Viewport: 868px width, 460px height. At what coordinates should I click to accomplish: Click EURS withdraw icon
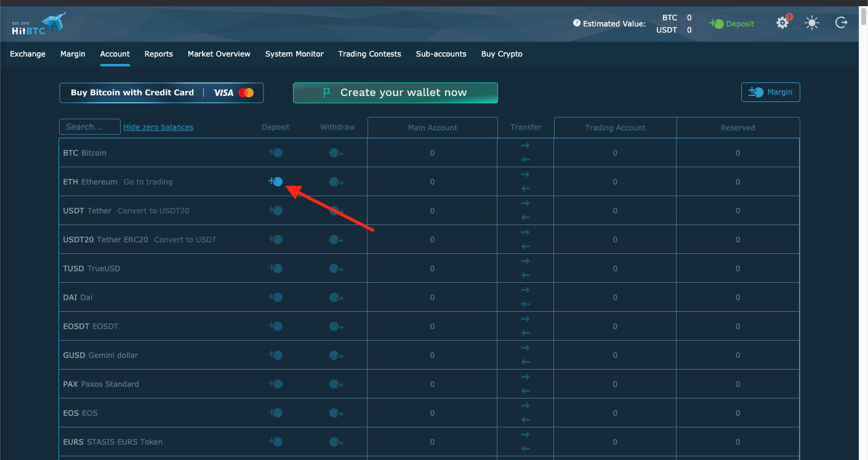tap(336, 442)
